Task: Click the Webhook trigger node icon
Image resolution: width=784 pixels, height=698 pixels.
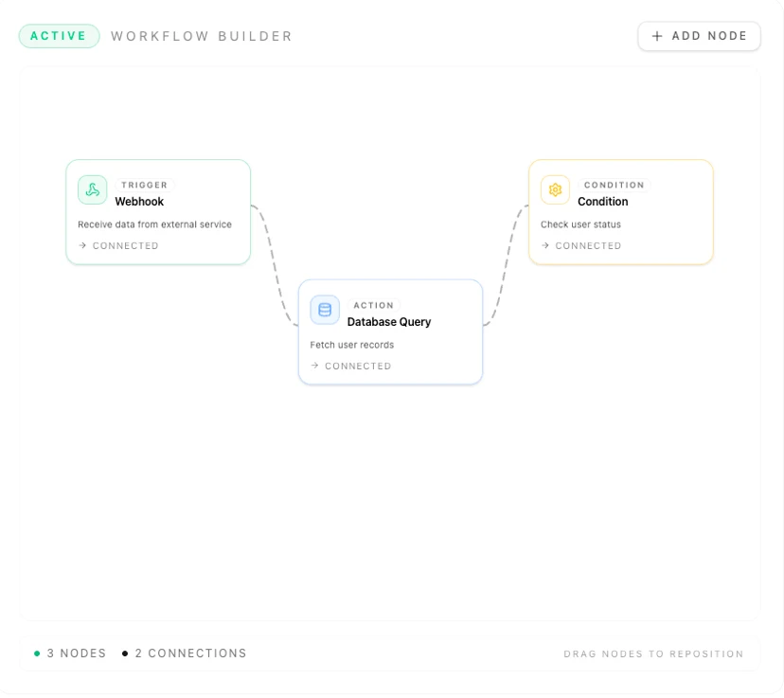Action: point(93,190)
